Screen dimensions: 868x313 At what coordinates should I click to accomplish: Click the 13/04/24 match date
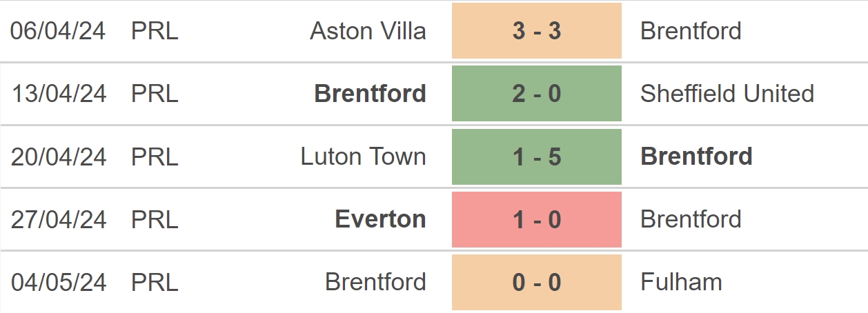(x=59, y=94)
